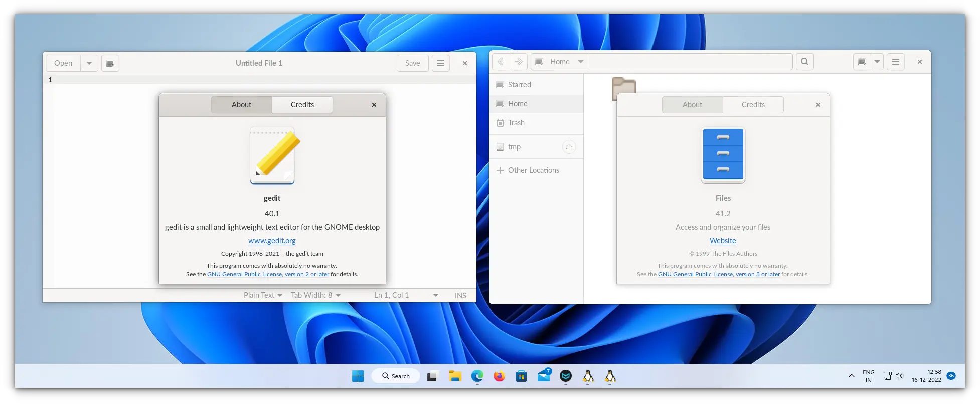Open notifications badge showing 36

[951, 376]
